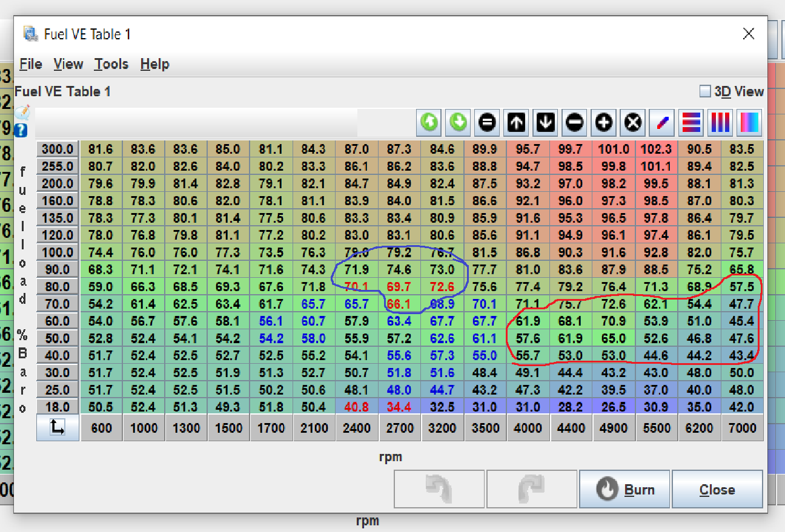Open the File menu
The width and height of the screenshot is (785, 532).
(31, 64)
